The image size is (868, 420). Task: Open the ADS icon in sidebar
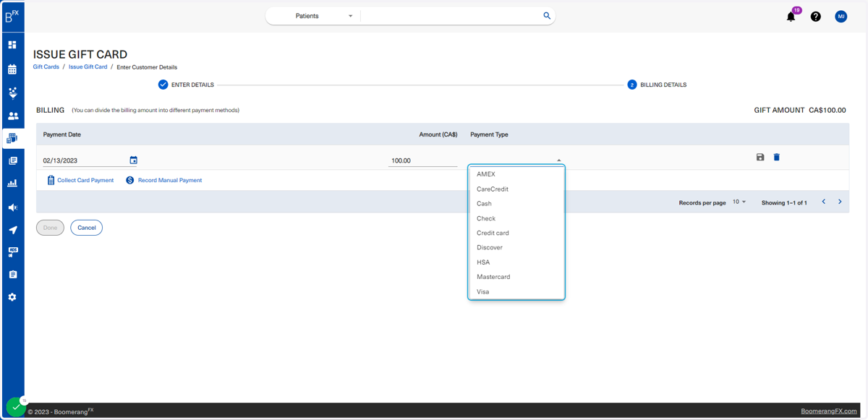(12, 252)
